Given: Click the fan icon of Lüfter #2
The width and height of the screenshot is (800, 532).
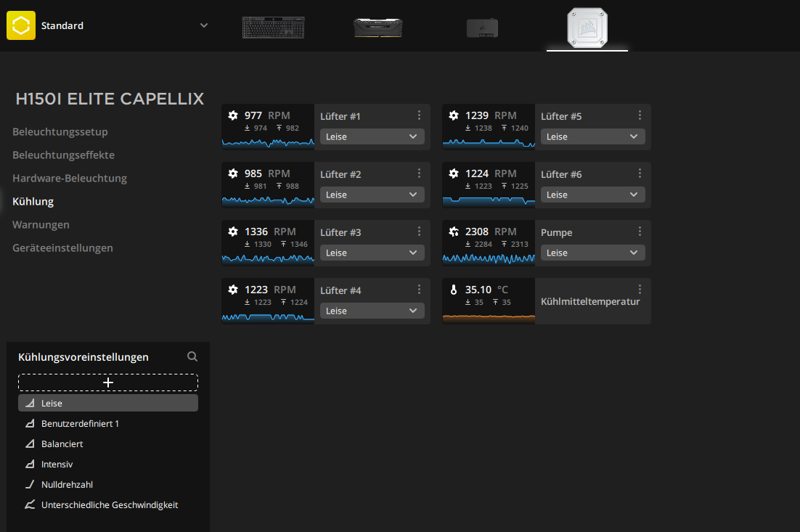Looking at the screenshot, I should pos(233,173).
